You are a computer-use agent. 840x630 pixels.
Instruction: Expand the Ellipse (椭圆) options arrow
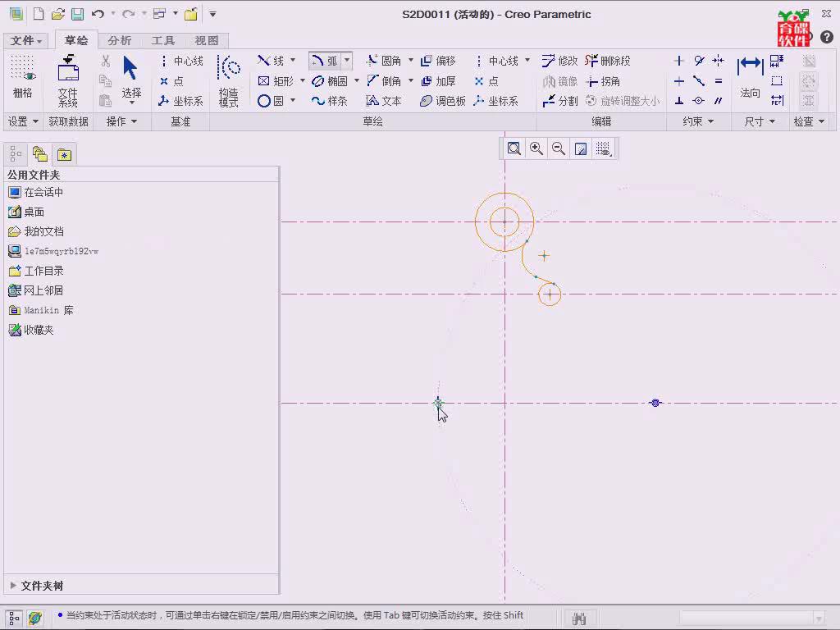pyautogui.click(x=356, y=81)
